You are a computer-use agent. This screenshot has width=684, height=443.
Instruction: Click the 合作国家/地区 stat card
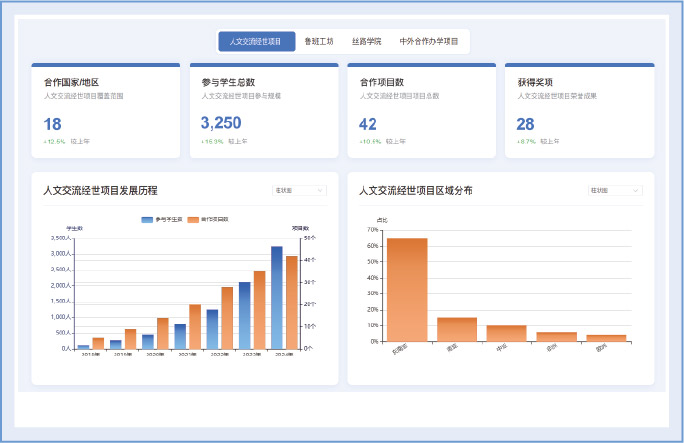(x=105, y=110)
